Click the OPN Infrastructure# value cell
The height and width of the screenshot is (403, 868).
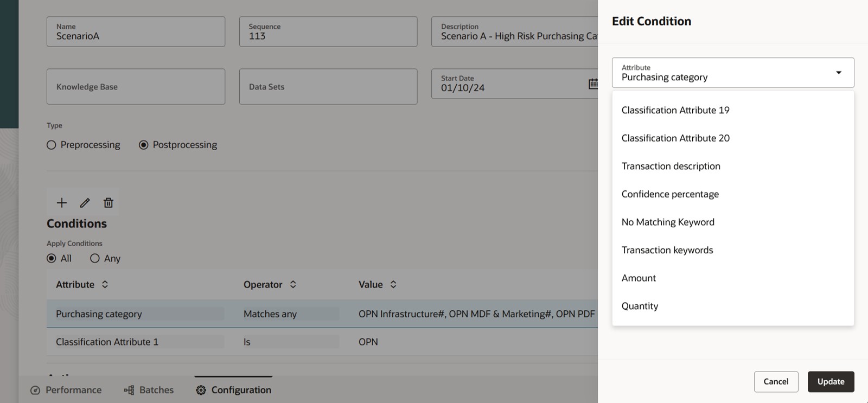click(x=477, y=314)
